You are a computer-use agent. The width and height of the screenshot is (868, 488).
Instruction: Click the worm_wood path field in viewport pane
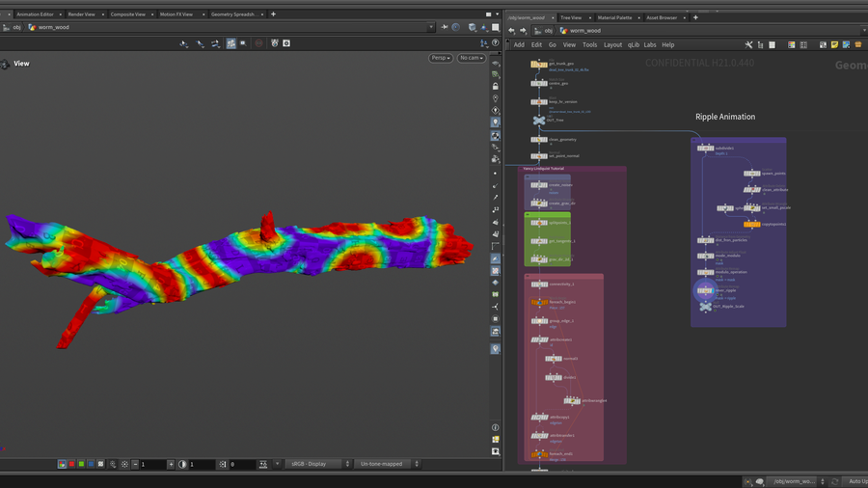[55, 27]
